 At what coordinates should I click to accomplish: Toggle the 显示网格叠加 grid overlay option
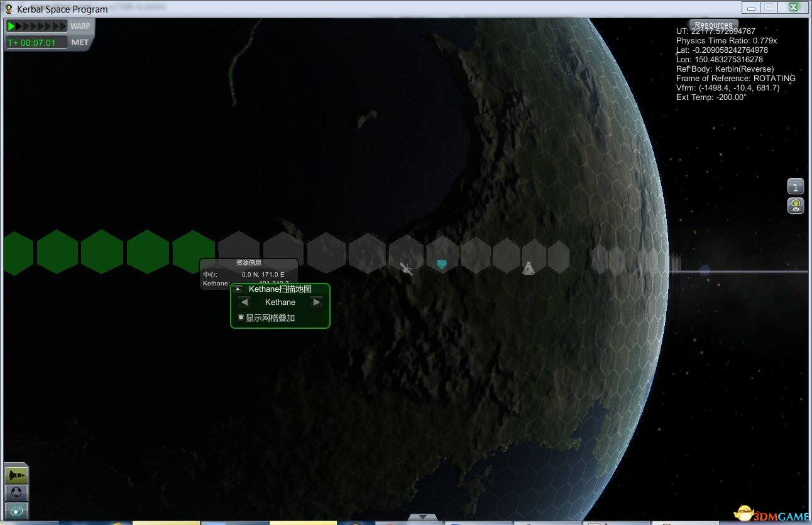click(x=266, y=318)
